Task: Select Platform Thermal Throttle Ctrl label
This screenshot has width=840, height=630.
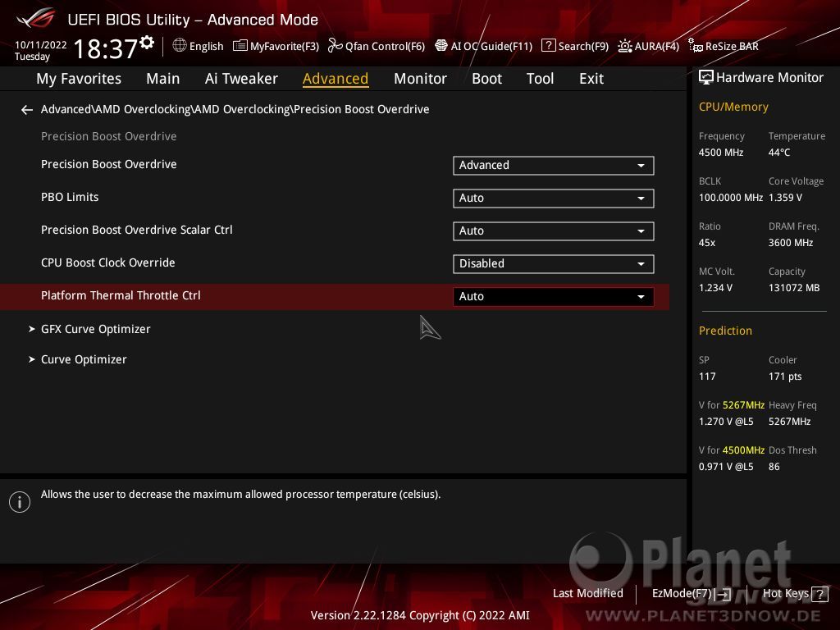Action: tap(121, 295)
